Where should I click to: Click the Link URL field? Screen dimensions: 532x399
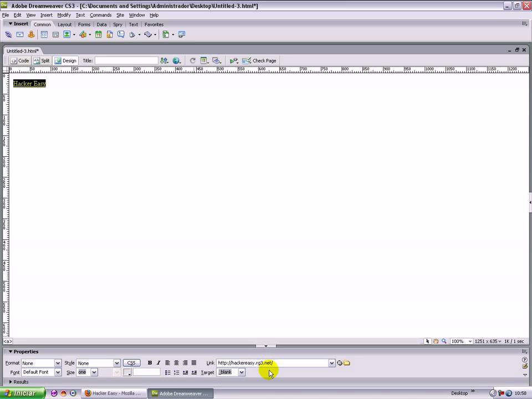[272, 363]
